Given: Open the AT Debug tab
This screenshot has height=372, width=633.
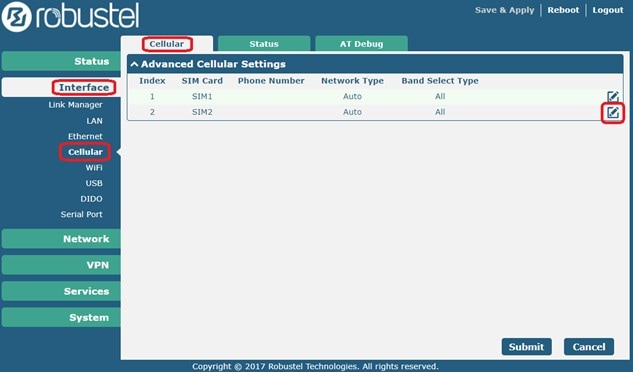Looking at the screenshot, I should click(361, 44).
